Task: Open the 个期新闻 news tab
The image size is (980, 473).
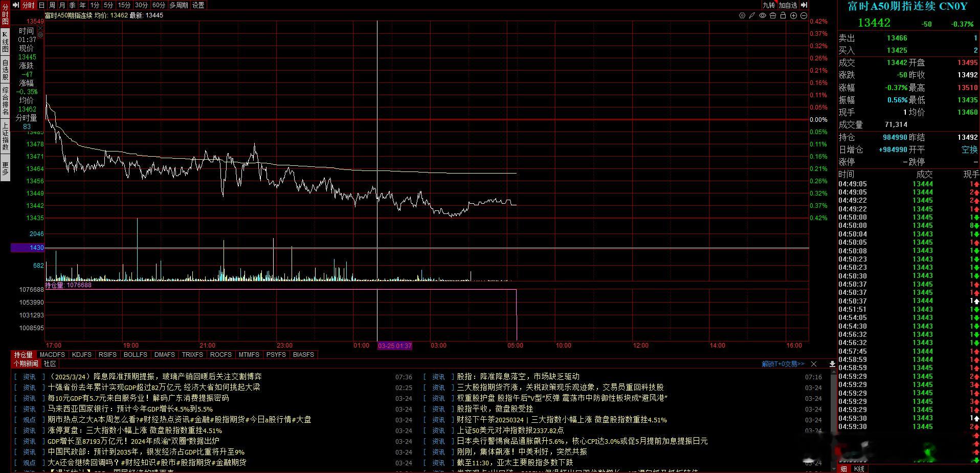Action: coord(26,363)
